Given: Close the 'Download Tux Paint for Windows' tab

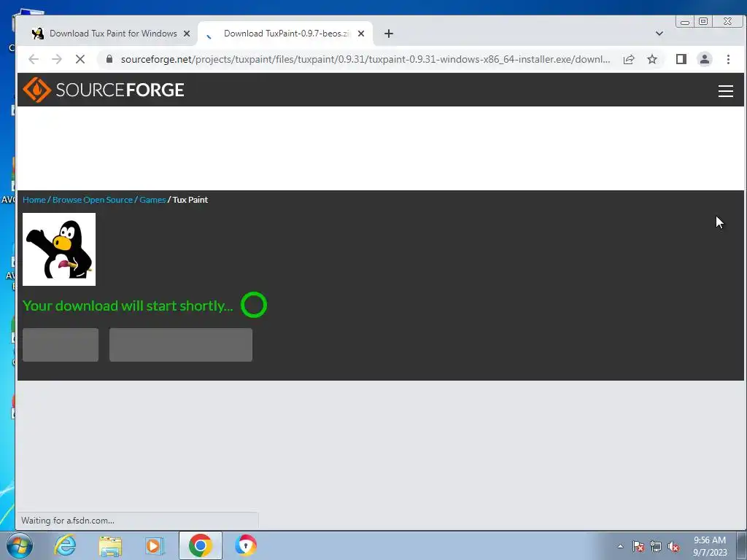Looking at the screenshot, I should tap(187, 34).
